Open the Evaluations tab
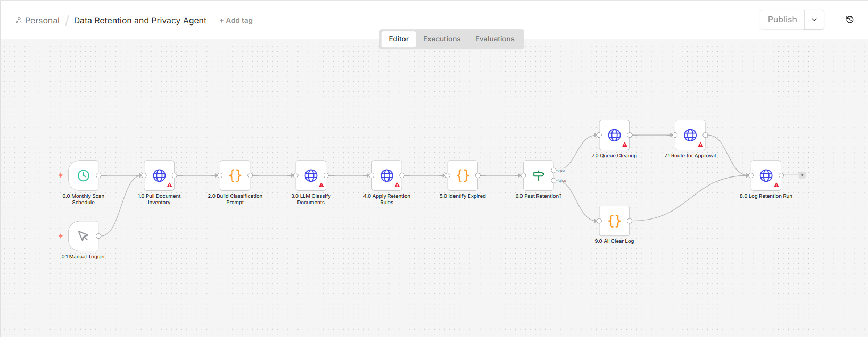 pyautogui.click(x=495, y=39)
